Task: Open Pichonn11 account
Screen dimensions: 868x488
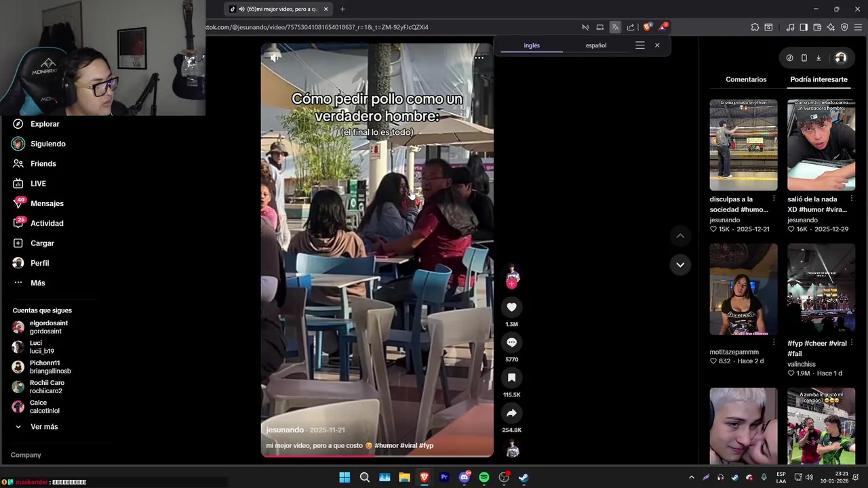Action: point(41,367)
